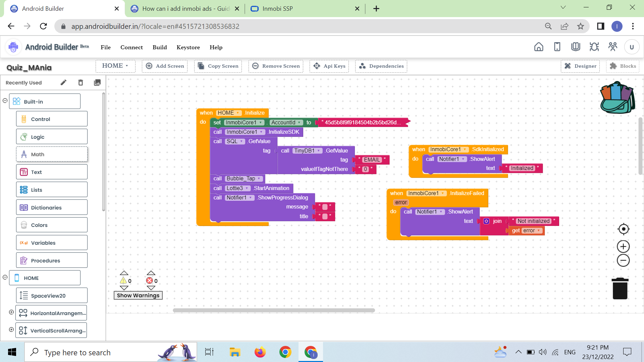This screenshot has width=644, height=362.
Task: Click the home icon in the header
Action: point(539,47)
